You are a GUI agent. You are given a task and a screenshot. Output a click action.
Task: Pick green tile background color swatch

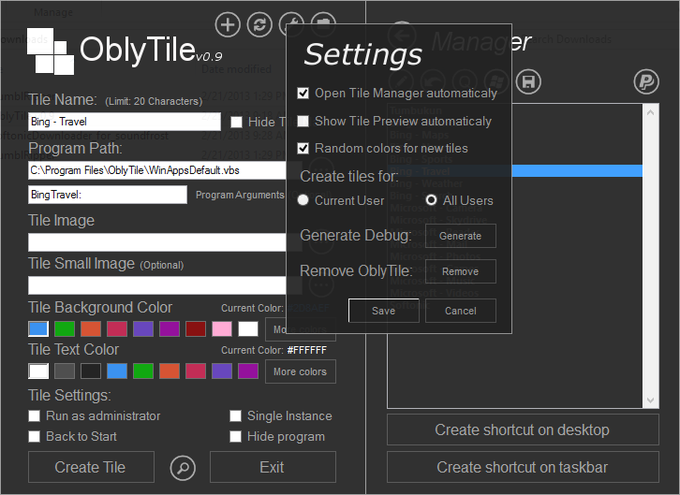pos(65,329)
